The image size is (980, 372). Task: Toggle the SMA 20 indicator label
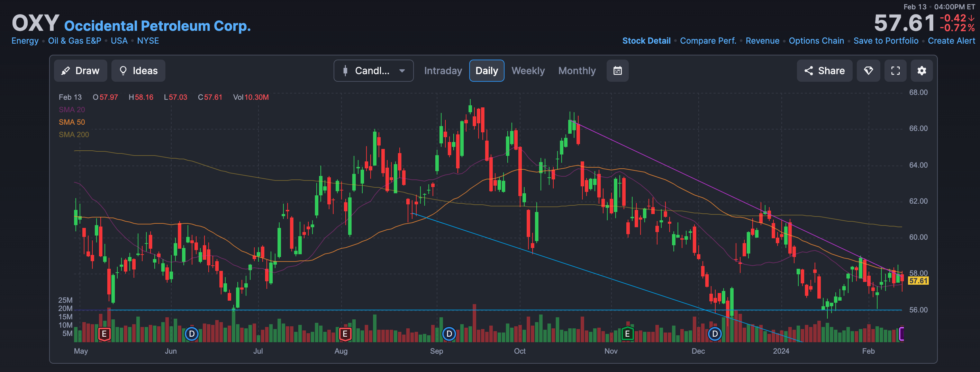coord(72,110)
